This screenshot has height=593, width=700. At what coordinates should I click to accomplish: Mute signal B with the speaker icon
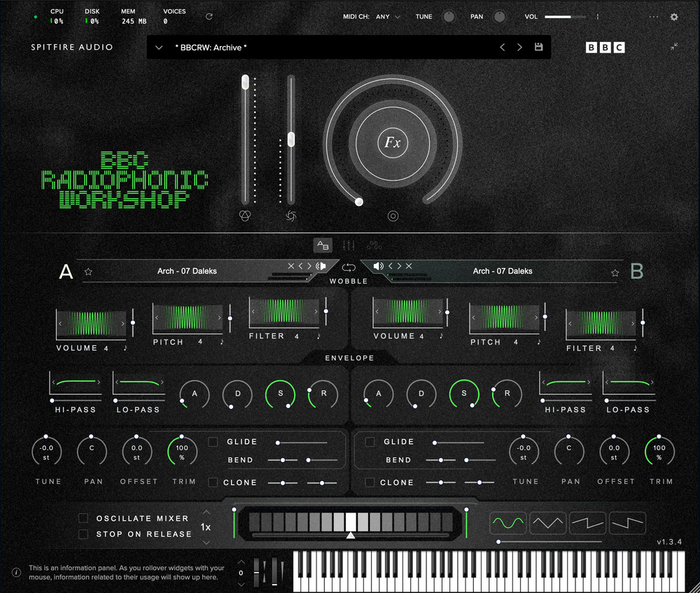[377, 265]
